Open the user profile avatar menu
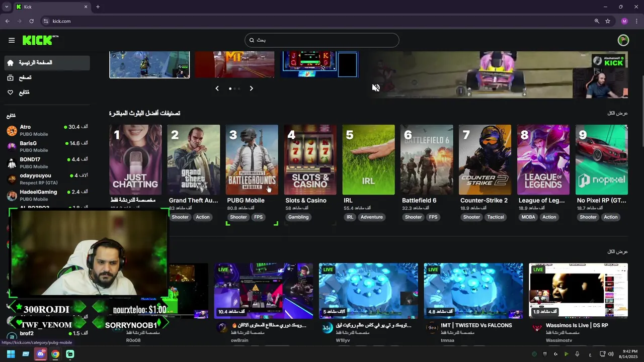Screen dimensions: 644x362 623,40
